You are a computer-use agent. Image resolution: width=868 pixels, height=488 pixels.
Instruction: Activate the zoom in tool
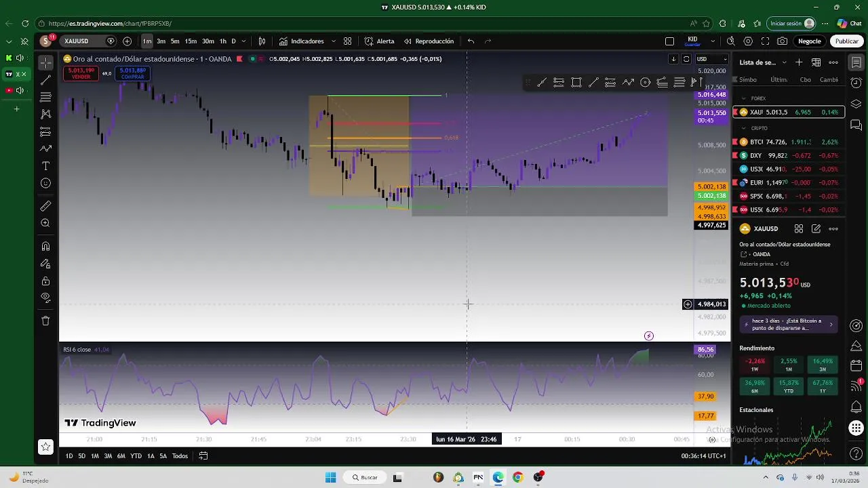45,223
